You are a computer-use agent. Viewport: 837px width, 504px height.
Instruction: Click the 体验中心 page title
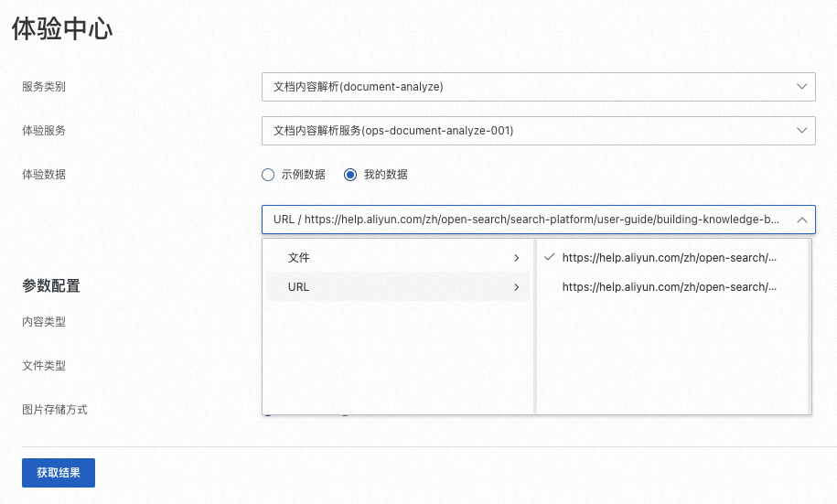(x=62, y=28)
